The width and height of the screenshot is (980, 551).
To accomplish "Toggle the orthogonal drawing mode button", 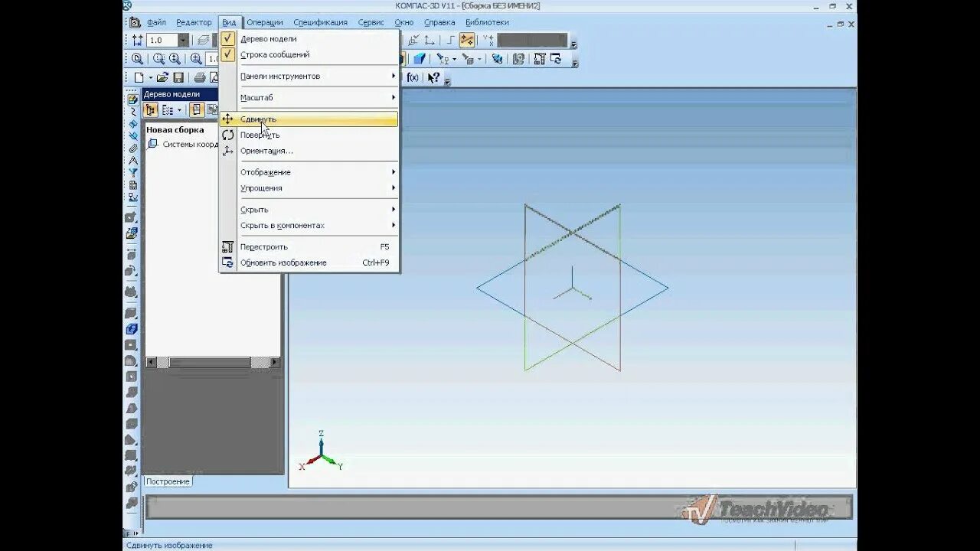I will 449,40.
